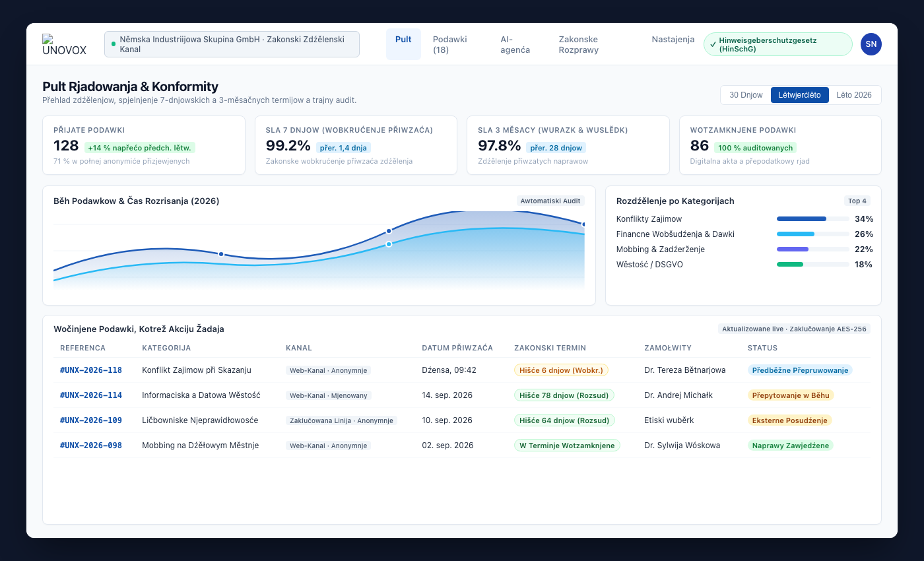Select the 30 Dnjow period

(x=746, y=95)
